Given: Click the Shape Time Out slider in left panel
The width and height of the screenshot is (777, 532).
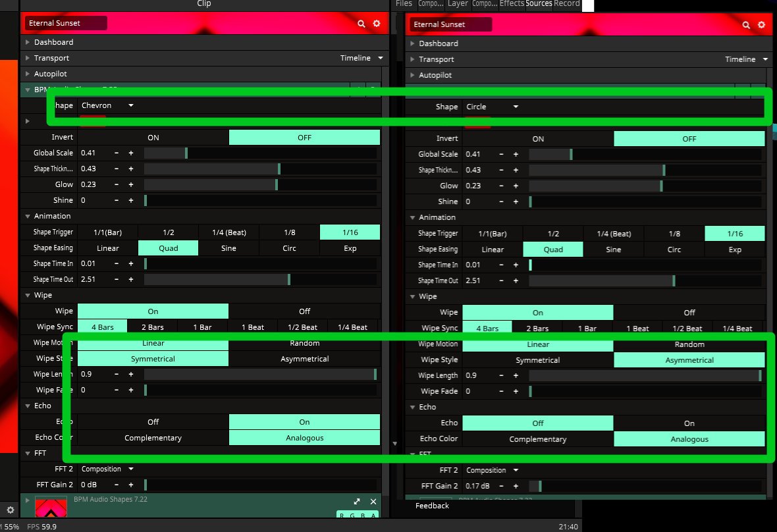Looking at the screenshot, I should (x=260, y=279).
